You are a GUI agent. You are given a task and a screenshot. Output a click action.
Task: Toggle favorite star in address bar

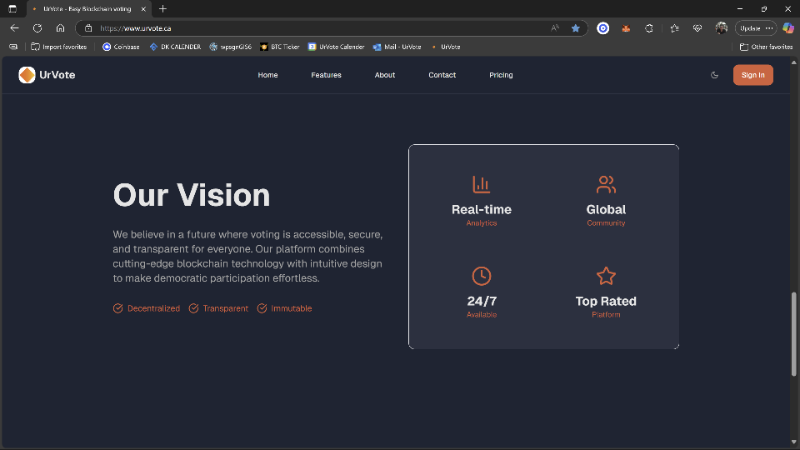pyautogui.click(x=575, y=28)
